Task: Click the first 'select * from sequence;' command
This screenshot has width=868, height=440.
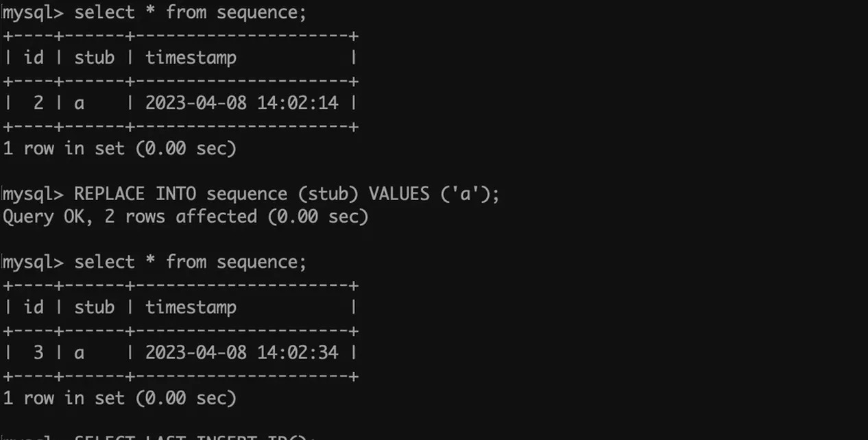Action: click(191, 12)
